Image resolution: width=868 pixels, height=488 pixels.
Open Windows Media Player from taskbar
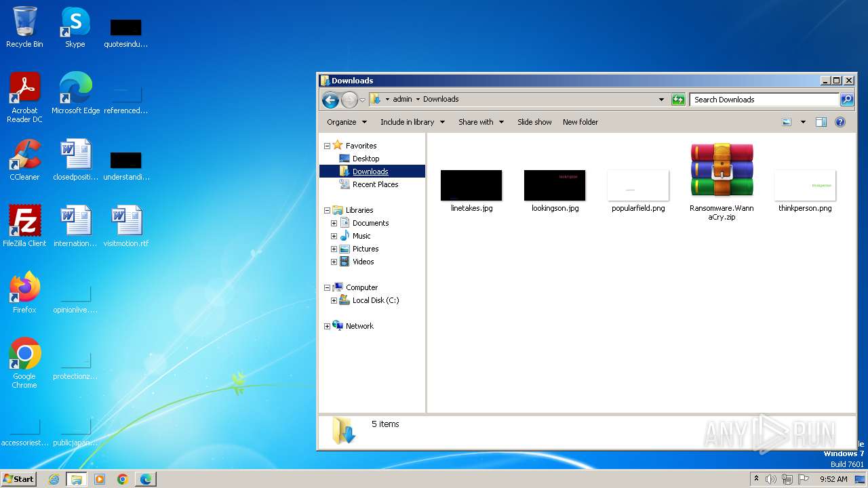click(100, 479)
